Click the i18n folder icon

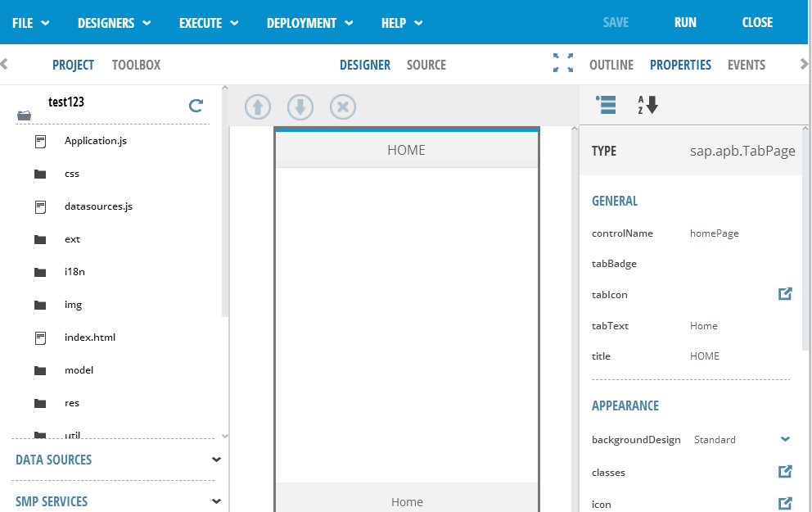[40, 272]
